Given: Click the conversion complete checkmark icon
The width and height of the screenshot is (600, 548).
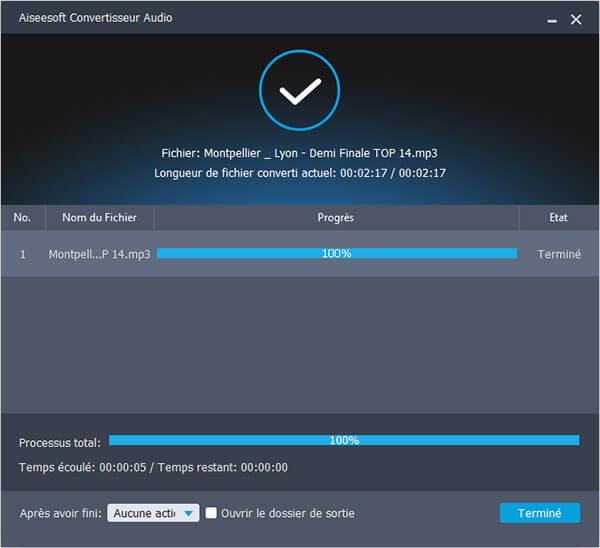Looking at the screenshot, I should 300,90.
